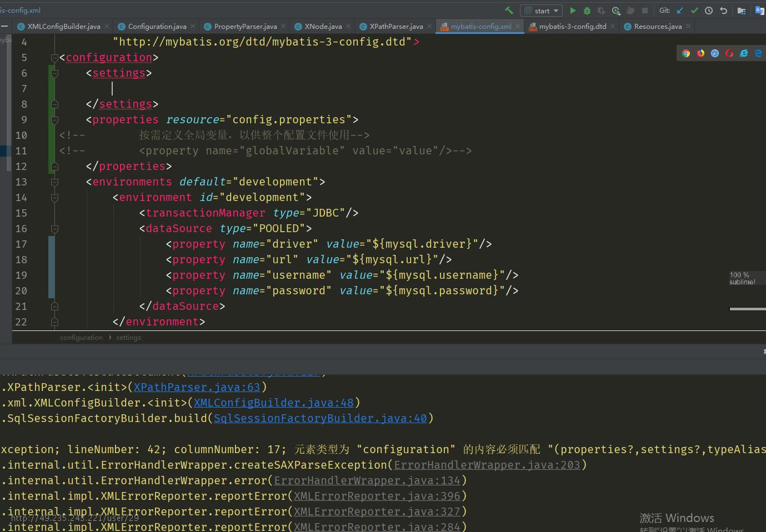Image resolution: width=766 pixels, height=532 pixels.
Task: Click the Build project hammer icon
Action: point(509,11)
